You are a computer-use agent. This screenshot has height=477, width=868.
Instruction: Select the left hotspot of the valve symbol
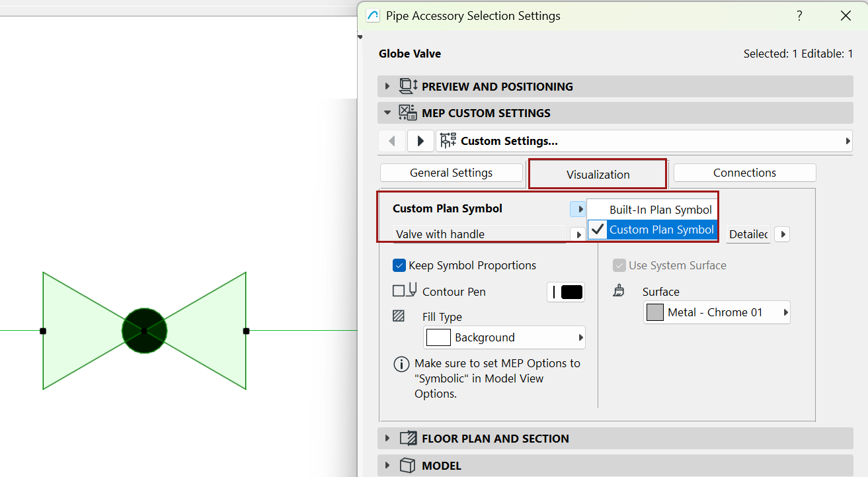pyautogui.click(x=43, y=331)
